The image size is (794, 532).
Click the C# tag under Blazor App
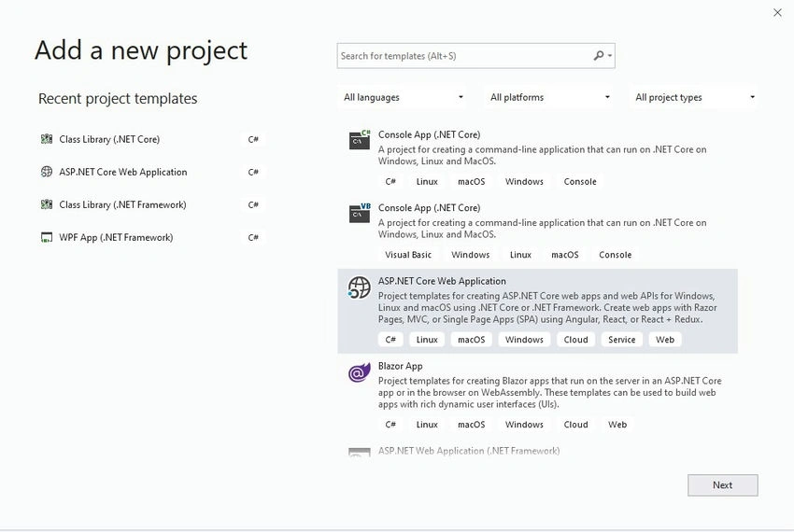(390, 425)
